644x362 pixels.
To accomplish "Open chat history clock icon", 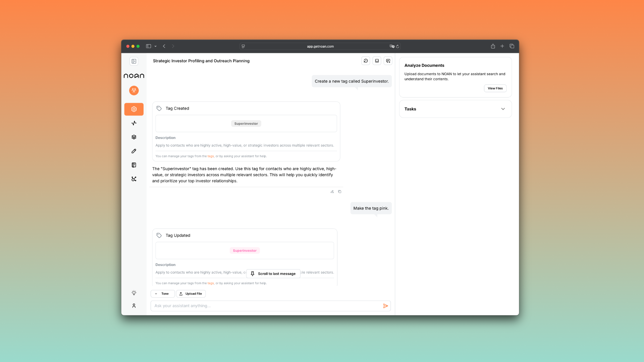I will point(366,61).
